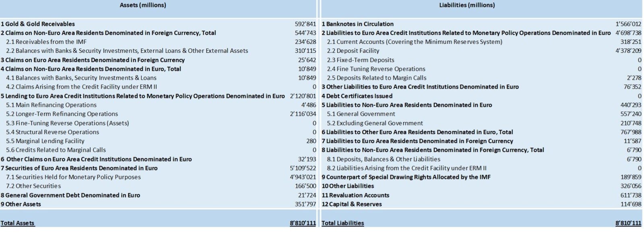644x243 pixels.
Task: Select "2.1 Receivables from the IMF" label
Action: [x=46, y=42]
